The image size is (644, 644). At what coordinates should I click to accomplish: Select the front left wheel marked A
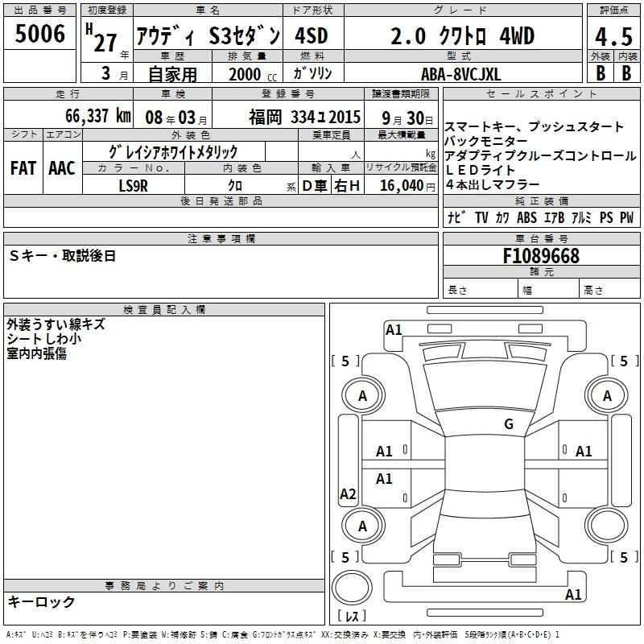point(363,396)
